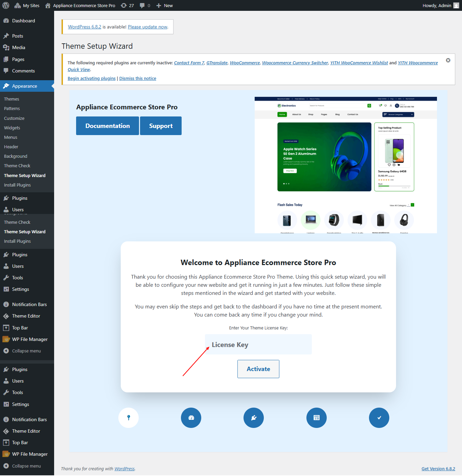Click the WordPress logo in the admin bar
This screenshot has height=476, width=462.
point(5,5)
